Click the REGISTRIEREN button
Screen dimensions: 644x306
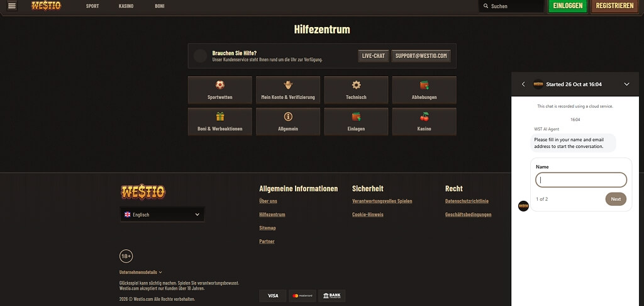tap(614, 6)
